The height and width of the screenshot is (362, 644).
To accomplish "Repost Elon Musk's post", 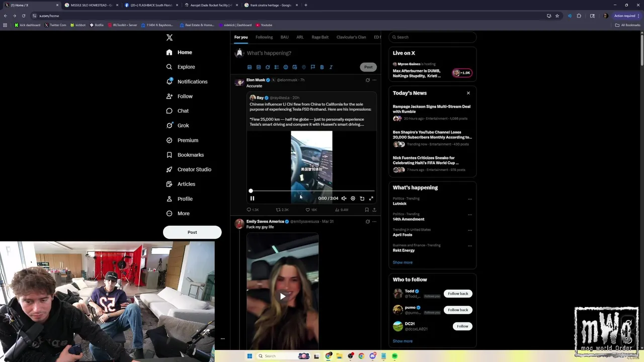I will coord(282,210).
